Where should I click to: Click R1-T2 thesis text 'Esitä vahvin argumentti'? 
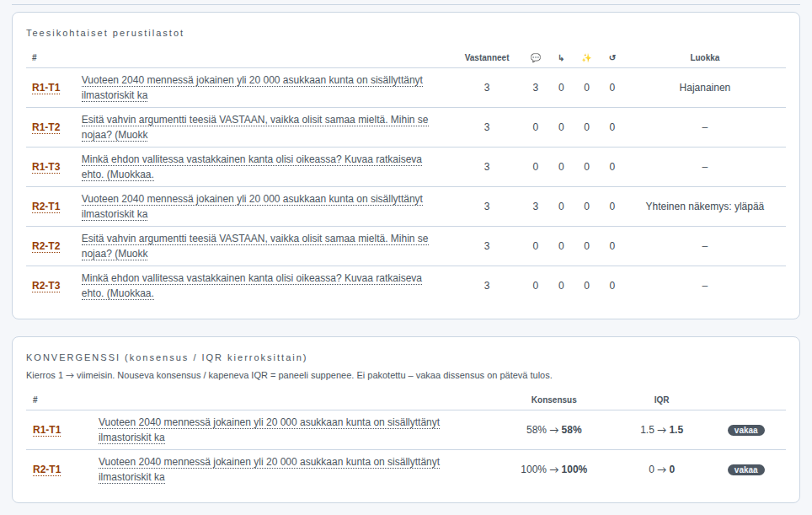tap(254, 127)
